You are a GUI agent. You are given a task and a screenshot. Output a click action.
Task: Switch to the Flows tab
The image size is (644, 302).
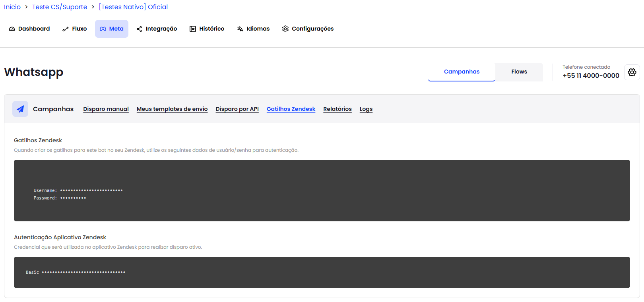tap(519, 72)
